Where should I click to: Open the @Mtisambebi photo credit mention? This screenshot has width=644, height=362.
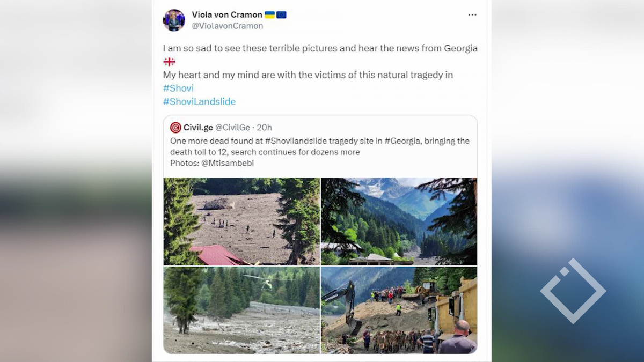[x=228, y=163]
